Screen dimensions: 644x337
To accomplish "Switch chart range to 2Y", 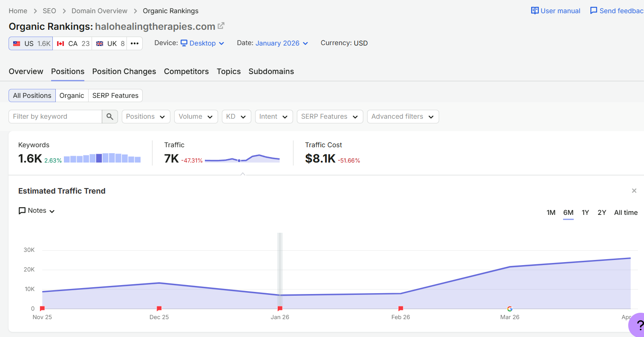I will (x=601, y=212).
